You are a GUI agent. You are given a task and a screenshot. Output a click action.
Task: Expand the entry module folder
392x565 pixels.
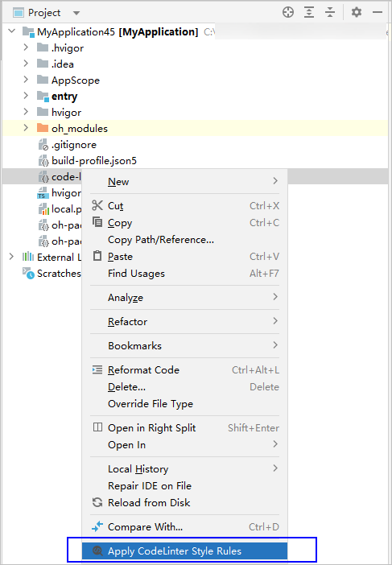click(26, 96)
